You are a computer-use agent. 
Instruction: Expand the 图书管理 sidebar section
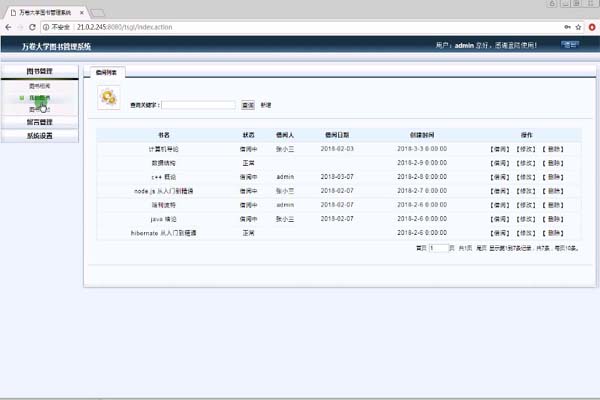[40, 71]
